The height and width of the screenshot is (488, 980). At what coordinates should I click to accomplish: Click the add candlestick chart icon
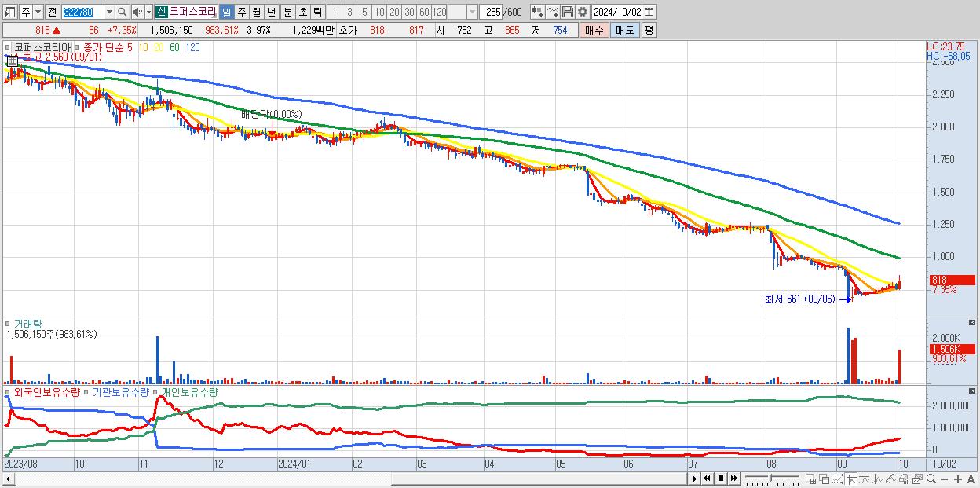pos(538,12)
